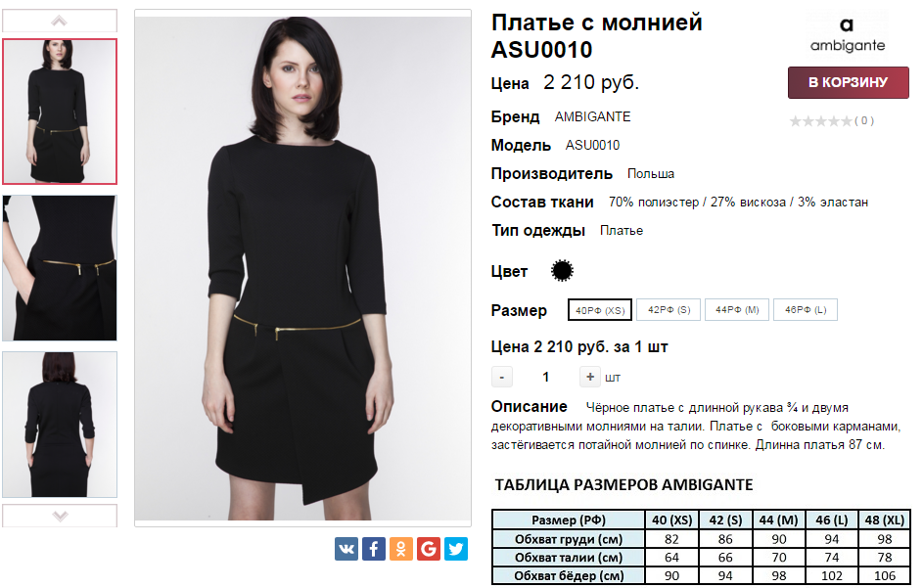This screenshot has height=588, width=923.
Task: Show next thumbnails with down arrow
Action: [60, 516]
